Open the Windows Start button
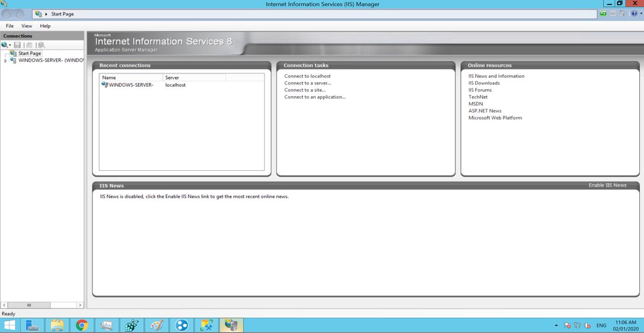This screenshot has width=644, height=333. [x=9, y=325]
